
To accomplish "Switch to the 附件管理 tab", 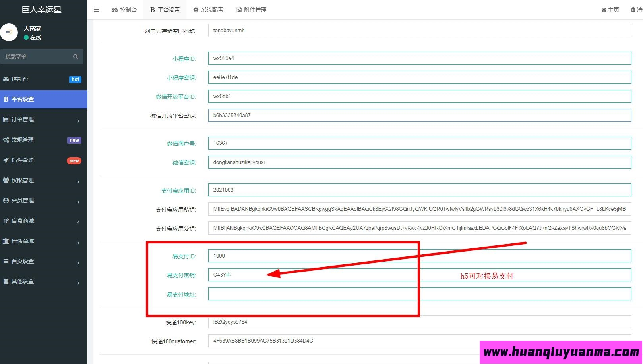I will [x=252, y=10].
